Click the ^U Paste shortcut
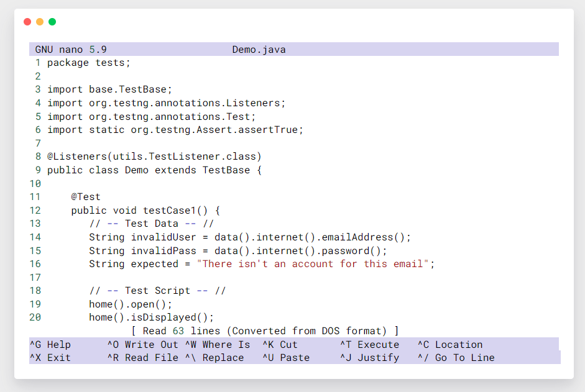The height and width of the screenshot is (392, 585). [x=285, y=357]
